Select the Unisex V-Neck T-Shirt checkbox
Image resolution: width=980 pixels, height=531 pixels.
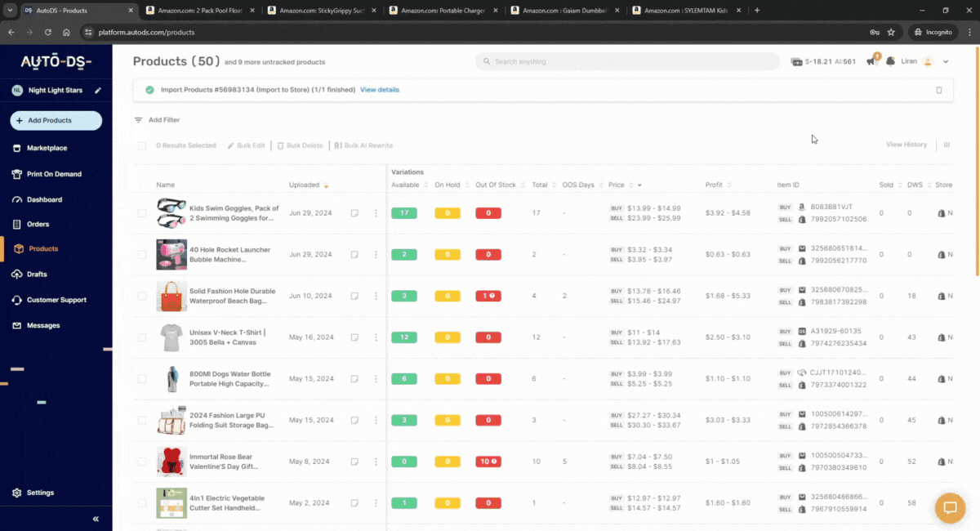142,337
